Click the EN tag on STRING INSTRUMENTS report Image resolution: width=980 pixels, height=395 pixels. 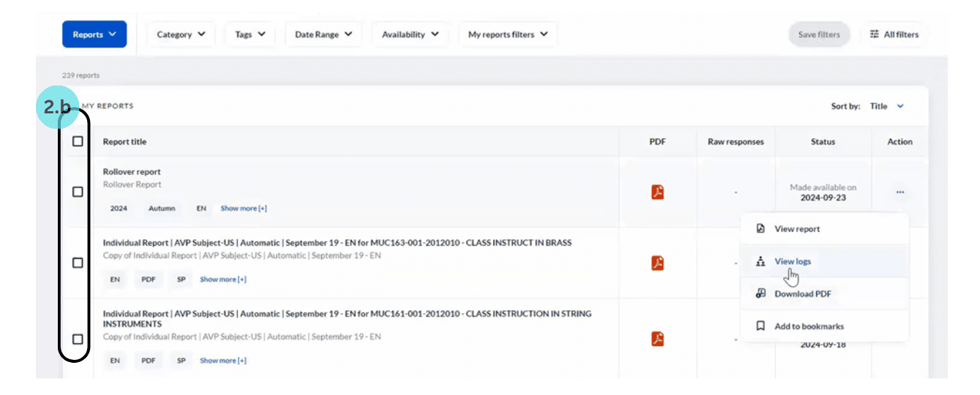click(x=115, y=361)
